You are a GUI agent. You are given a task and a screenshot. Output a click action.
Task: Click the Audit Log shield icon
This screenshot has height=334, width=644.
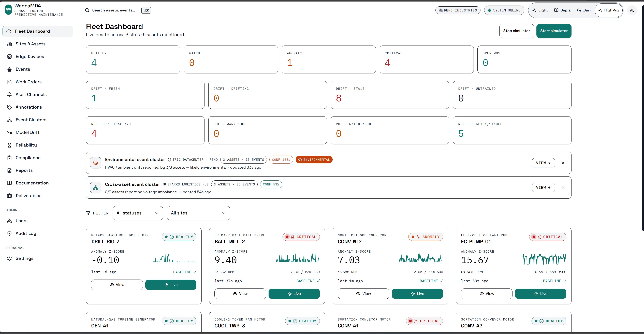(x=9, y=233)
